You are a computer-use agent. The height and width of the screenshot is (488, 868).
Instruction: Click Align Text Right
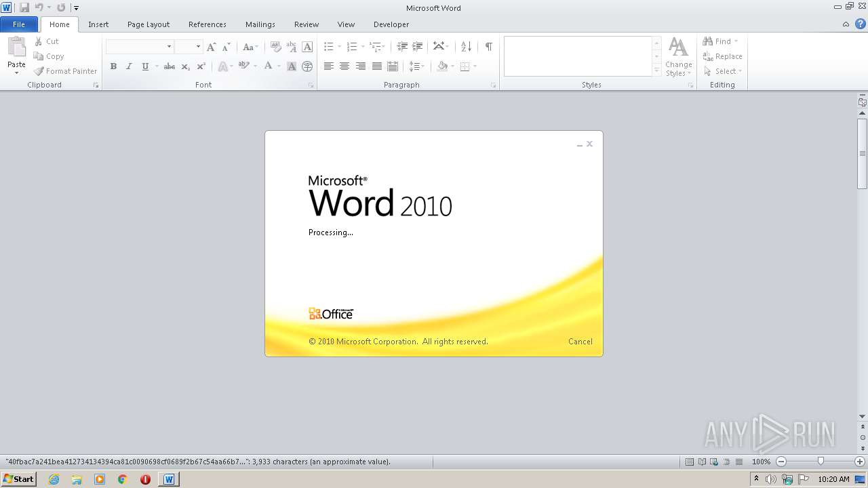click(360, 66)
